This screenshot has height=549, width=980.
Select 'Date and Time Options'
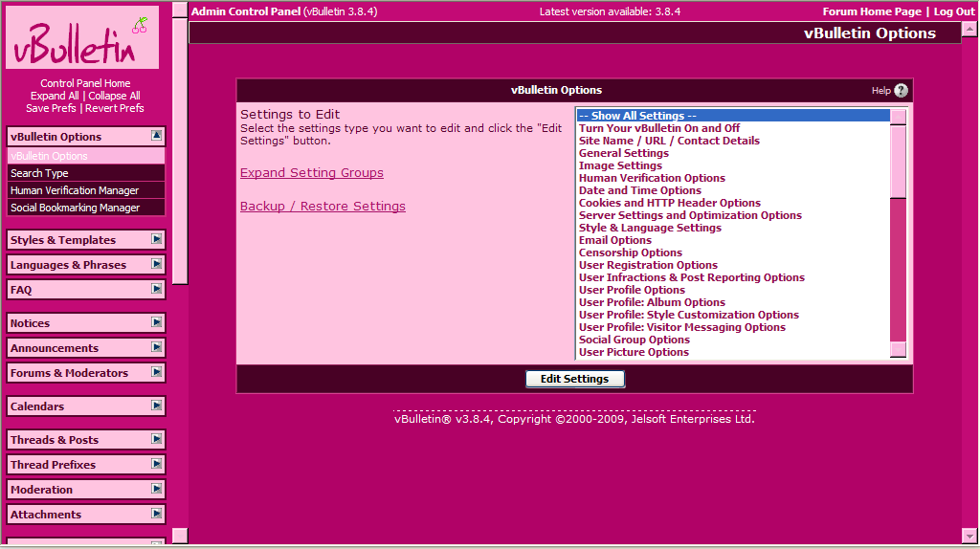[x=733, y=190]
